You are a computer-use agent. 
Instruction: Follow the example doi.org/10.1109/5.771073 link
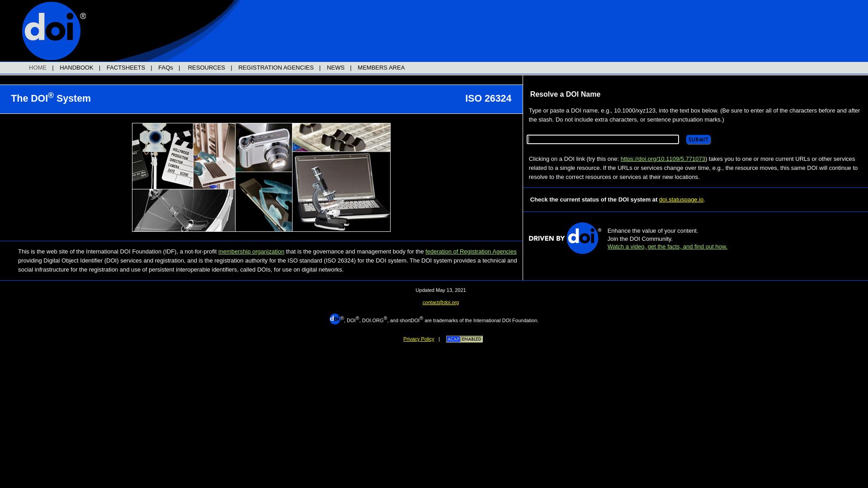pos(663,159)
